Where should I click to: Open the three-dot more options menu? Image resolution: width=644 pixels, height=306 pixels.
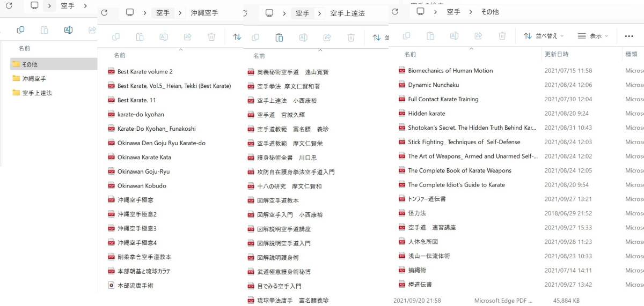click(629, 36)
